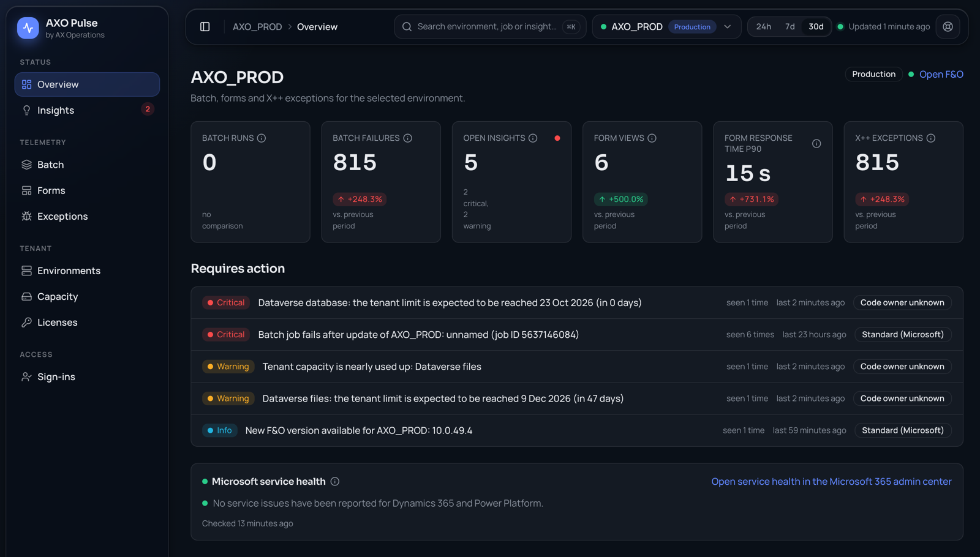The width and height of the screenshot is (980, 557).
Task: Click the info icon beside Batch Runs
Action: tap(262, 138)
